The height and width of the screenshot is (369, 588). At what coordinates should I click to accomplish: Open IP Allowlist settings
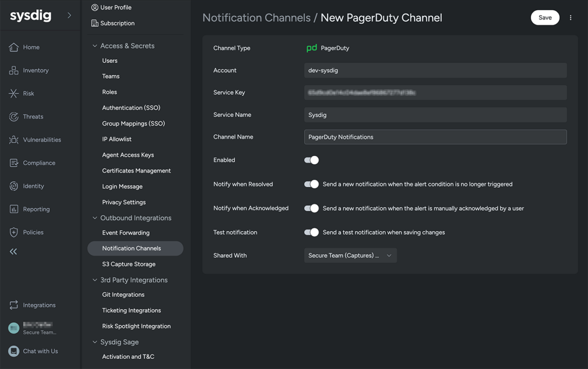tap(117, 139)
